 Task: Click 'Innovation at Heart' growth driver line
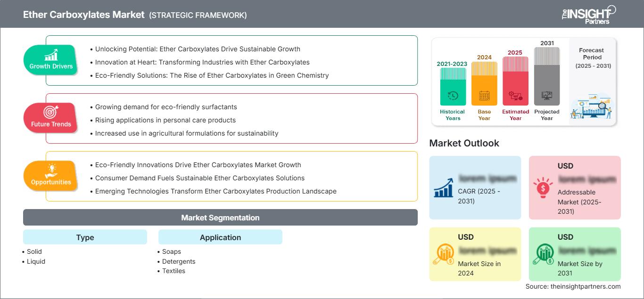[202, 62]
